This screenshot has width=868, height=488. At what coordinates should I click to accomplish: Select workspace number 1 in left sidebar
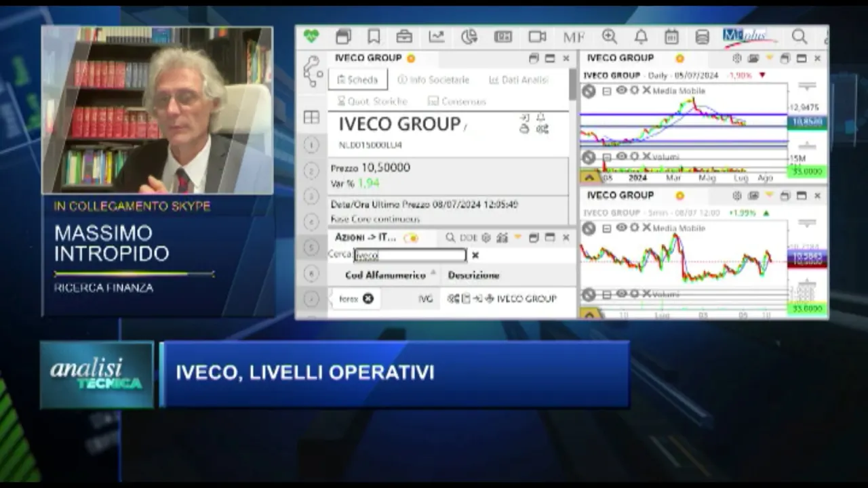point(311,144)
